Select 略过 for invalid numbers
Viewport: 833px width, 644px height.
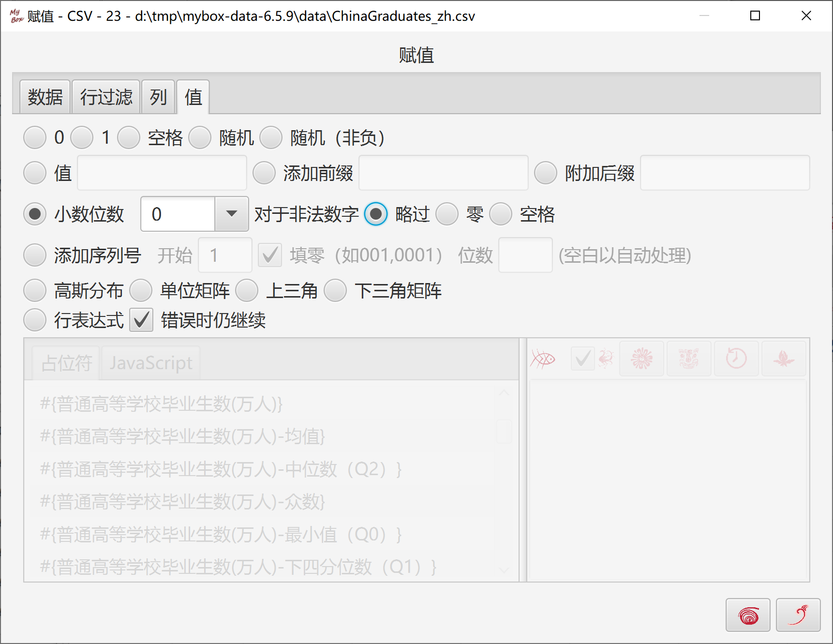(376, 214)
